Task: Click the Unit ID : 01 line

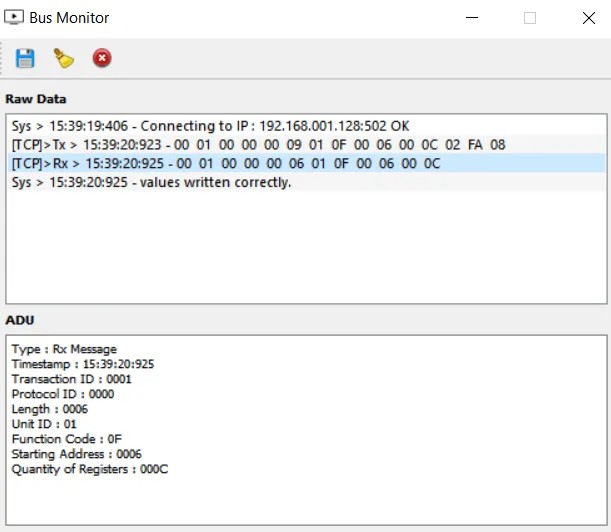Action: 44,424
